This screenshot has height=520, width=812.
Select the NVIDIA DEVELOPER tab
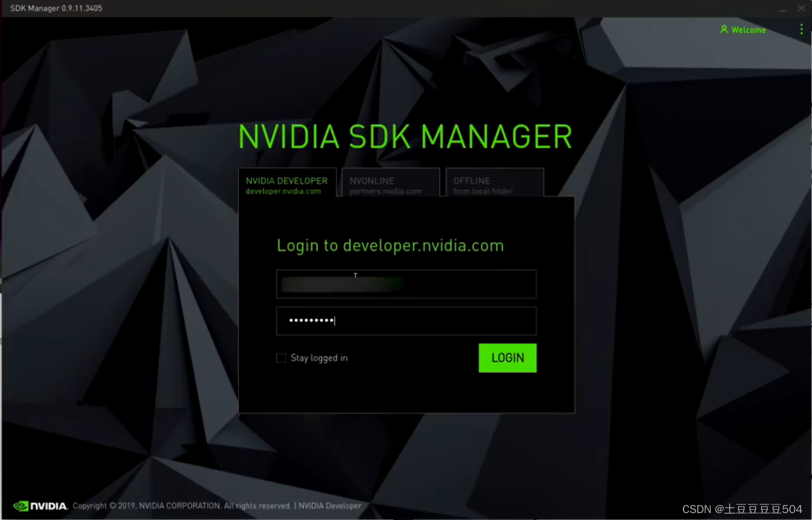click(x=287, y=183)
